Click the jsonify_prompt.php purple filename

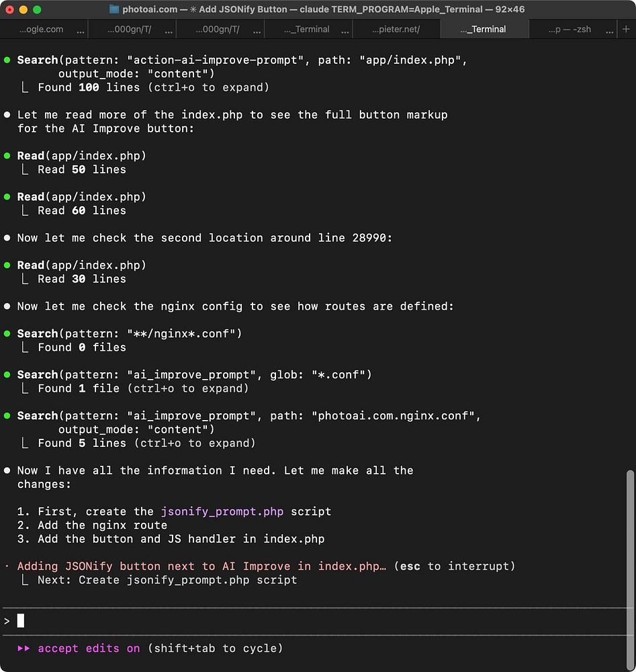222,511
